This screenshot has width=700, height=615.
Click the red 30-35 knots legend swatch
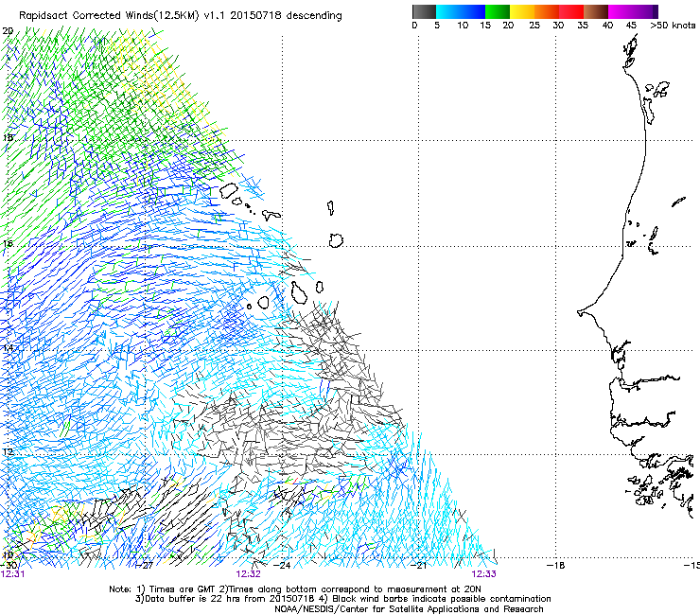click(571, 11)
